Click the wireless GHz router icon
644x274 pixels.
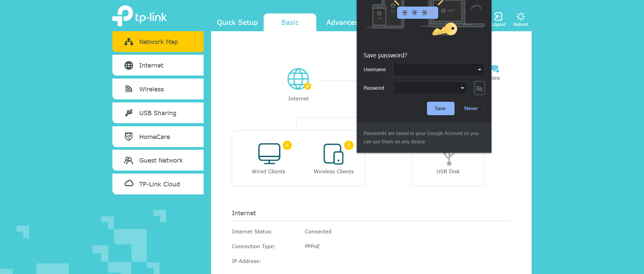coord(495,69)
